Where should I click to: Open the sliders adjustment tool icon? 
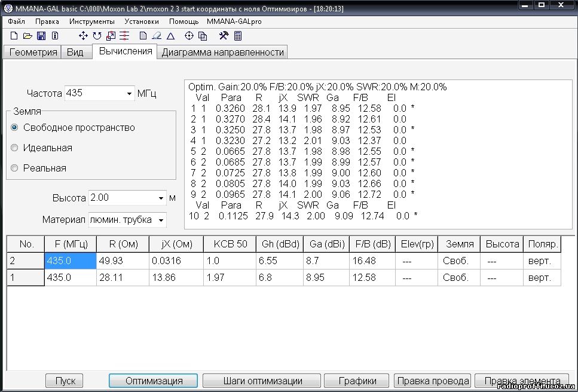coord(124,36)
